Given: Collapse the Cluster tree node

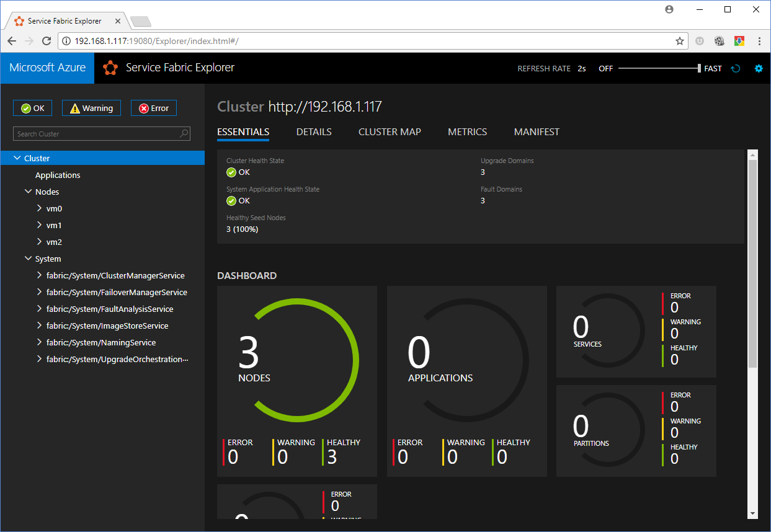Looking at the screenshot, I should (17, 158).
